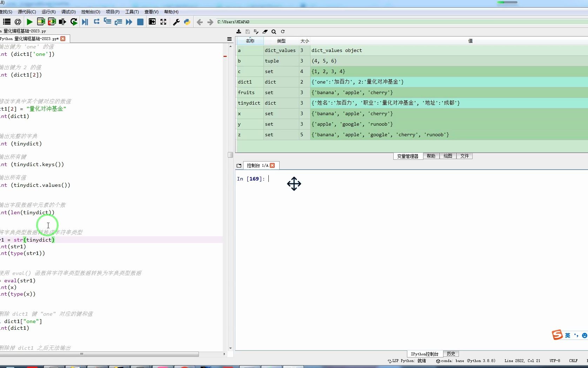Screen dimensions: 588x368
Task: Open editor pane hamburger options menu
Action: click(229, 39)
